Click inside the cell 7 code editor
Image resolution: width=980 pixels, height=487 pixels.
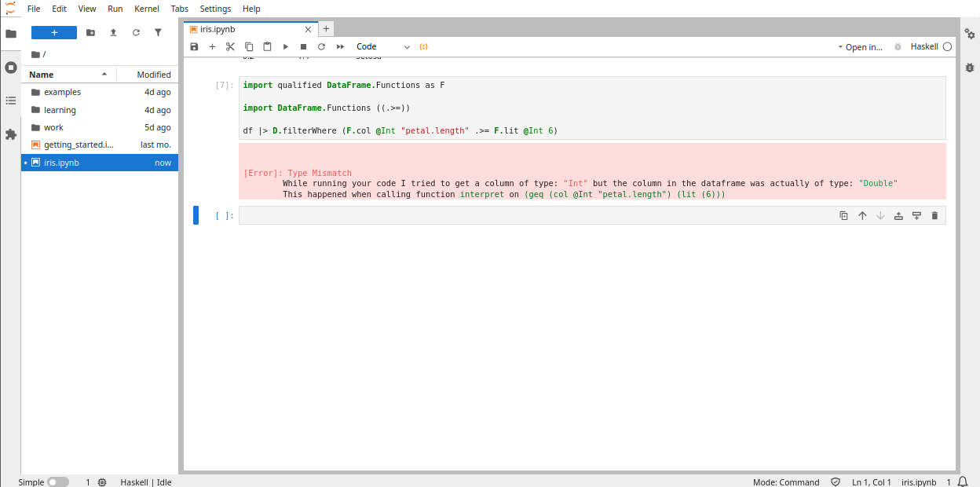click(x=592, y=108)
